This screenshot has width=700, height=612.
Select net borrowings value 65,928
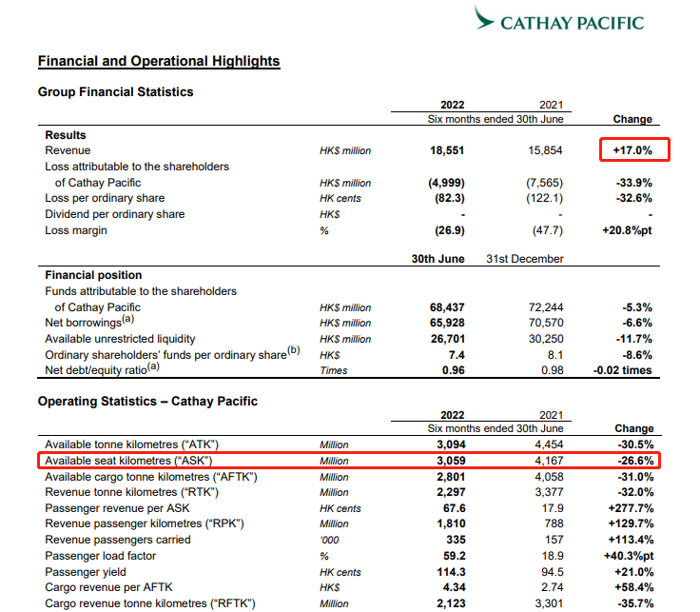click(447, 323)
